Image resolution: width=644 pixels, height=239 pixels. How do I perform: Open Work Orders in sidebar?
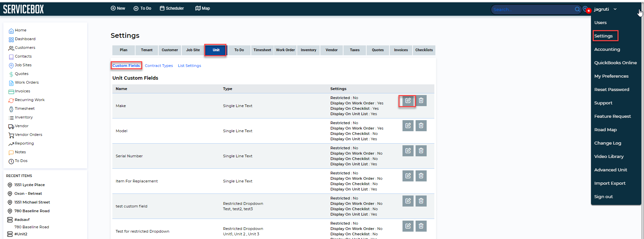pos(27,82)
